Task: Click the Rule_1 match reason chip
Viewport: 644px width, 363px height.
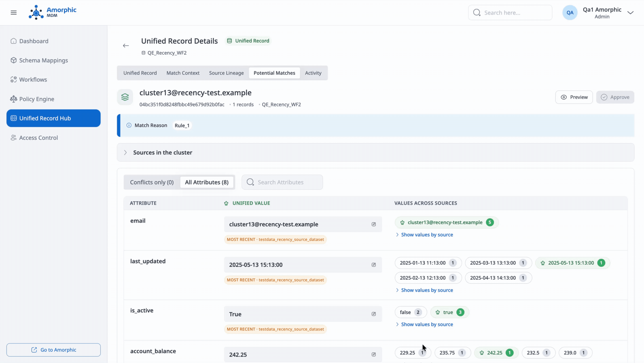Action: (x=182, y=125)
